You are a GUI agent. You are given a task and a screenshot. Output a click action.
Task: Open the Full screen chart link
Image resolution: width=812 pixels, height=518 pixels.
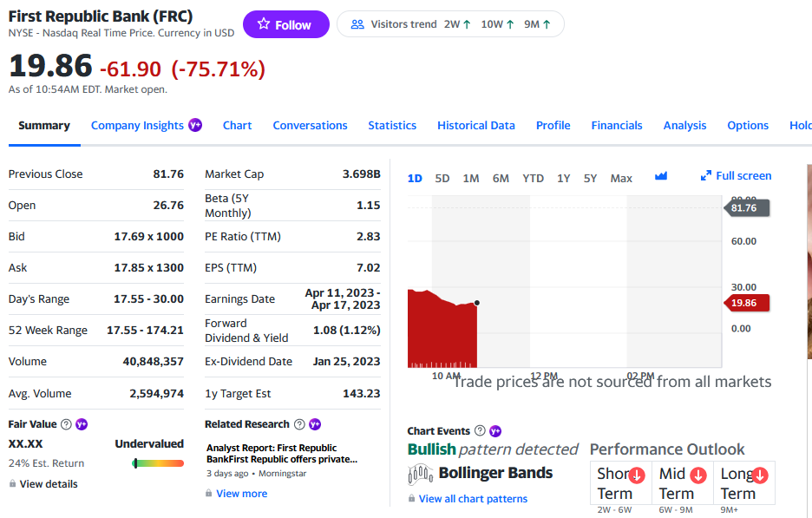click(x=736, y=176)
